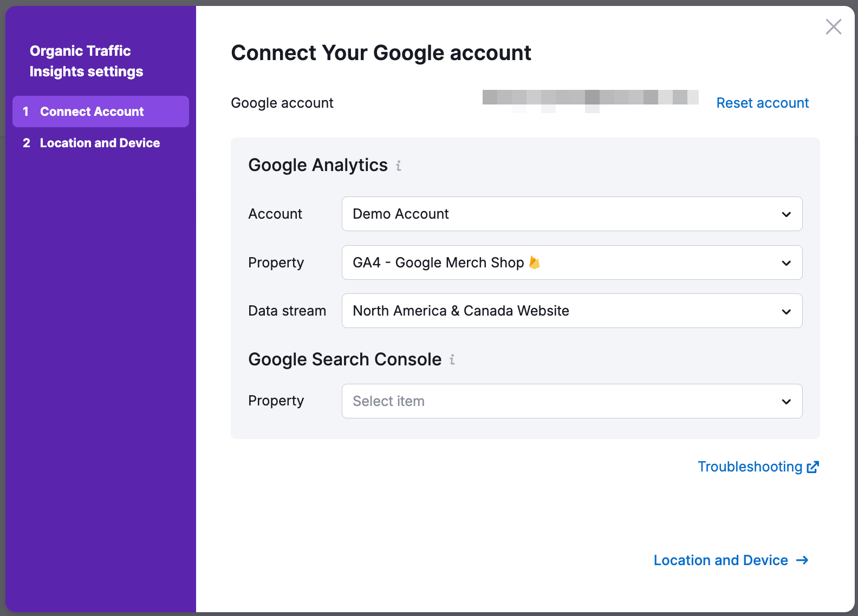Click the blurred Google account email
The image size is (858, 616).
point(590,101)
